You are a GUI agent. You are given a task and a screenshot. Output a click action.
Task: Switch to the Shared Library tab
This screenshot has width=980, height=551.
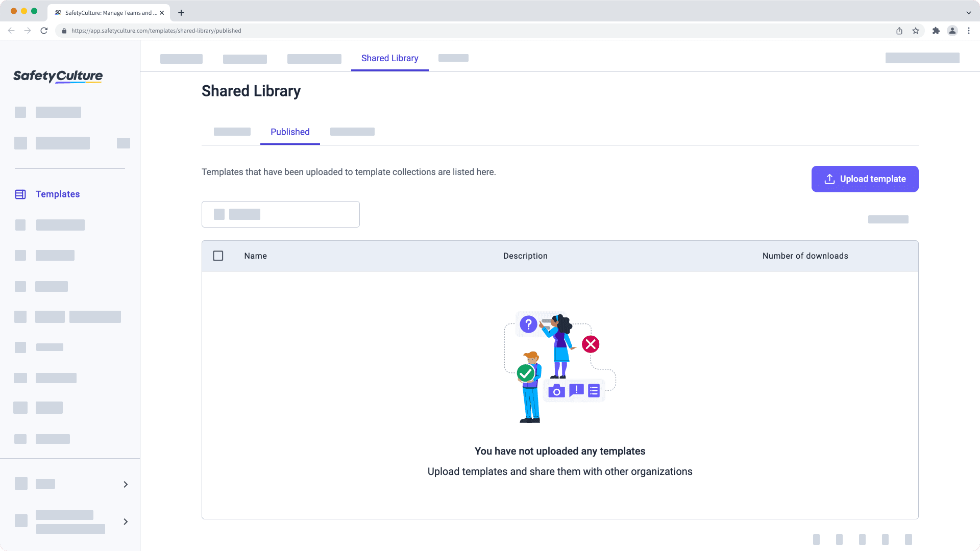[389, 58]
